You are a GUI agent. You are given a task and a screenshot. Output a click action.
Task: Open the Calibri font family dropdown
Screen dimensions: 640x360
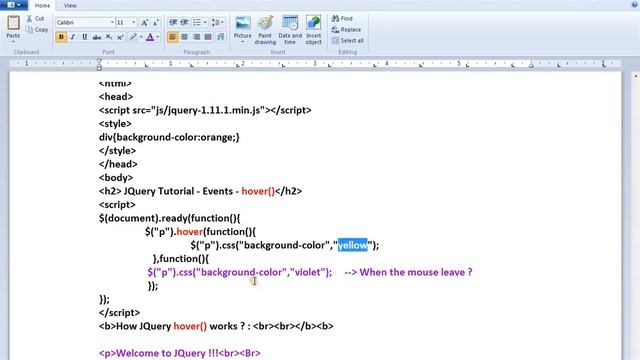[112, 22]
